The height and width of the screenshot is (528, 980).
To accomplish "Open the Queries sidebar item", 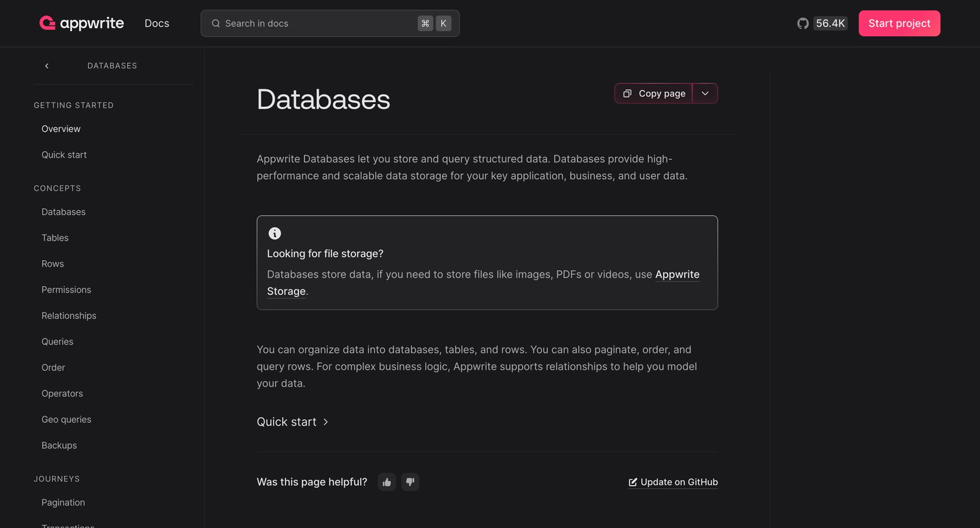I will coord(57,341).
